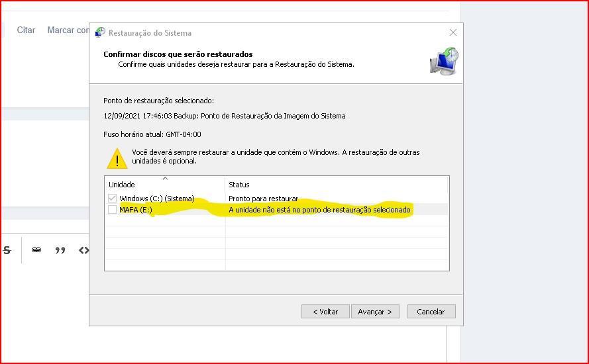Click the yellow warning triangle icon
The width and height of the screenshot is (589, 364).
(117, 158)
